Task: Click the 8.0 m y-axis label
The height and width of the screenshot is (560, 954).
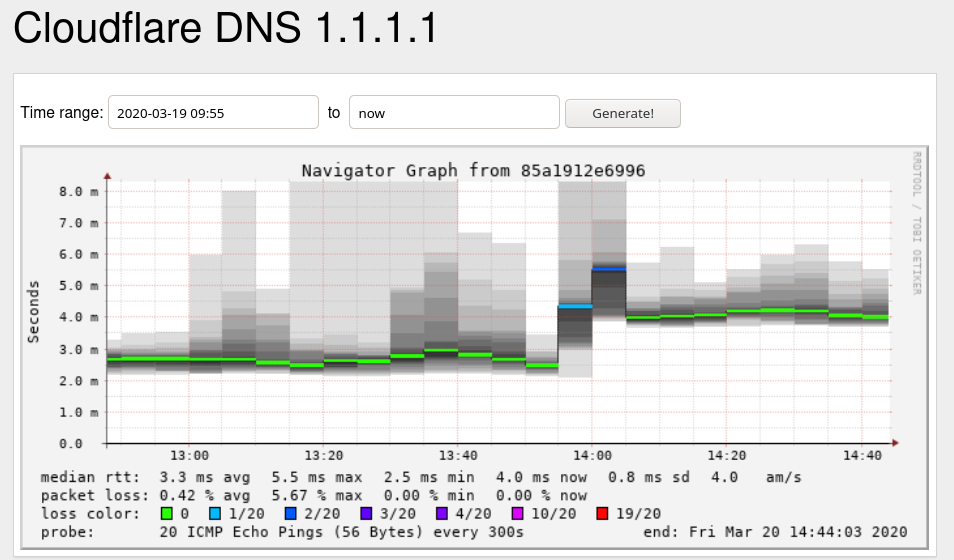Action: [x=78, y=192]
